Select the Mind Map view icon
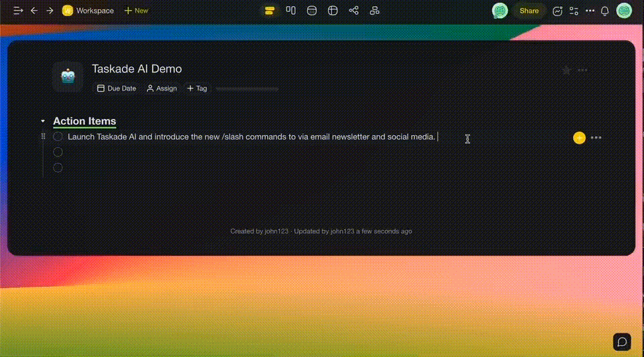 pos(354,11)
